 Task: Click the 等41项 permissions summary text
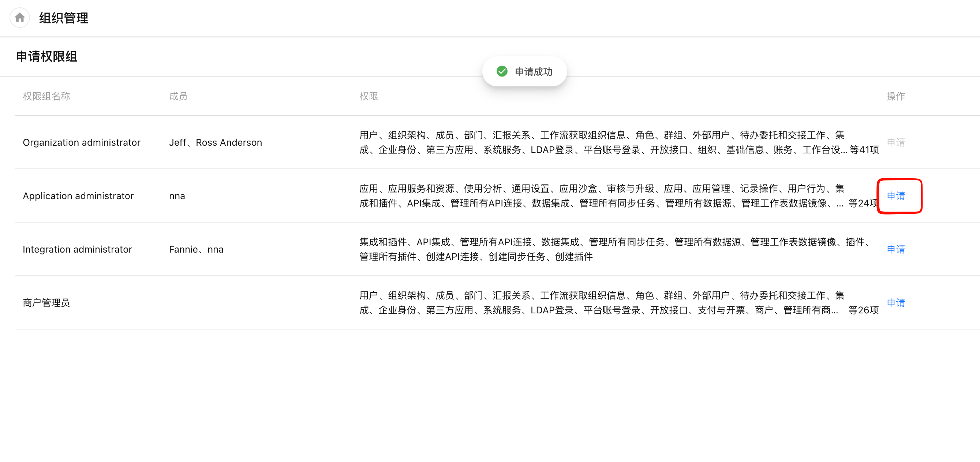coord(864,150)
